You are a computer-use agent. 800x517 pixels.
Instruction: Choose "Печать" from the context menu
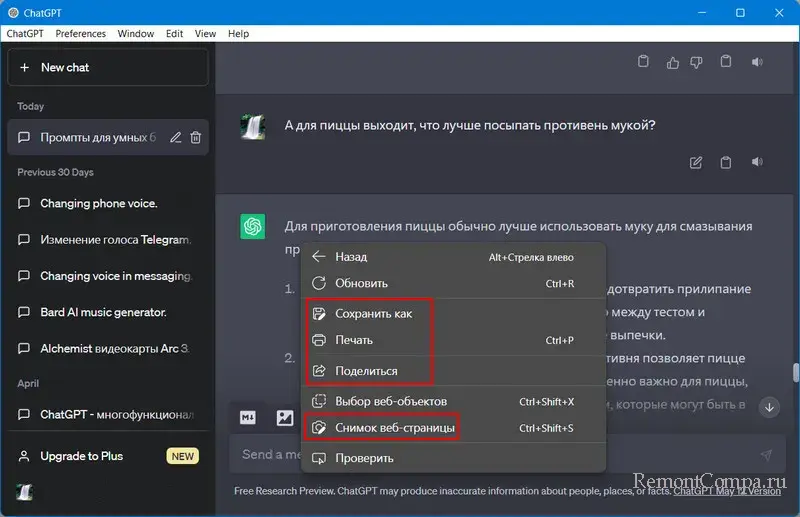click(353, 341)
